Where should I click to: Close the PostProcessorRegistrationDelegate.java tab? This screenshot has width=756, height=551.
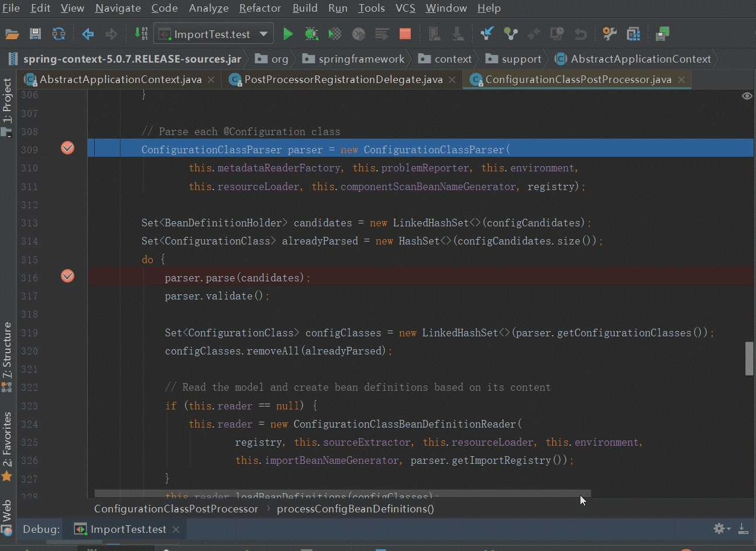[x=452, y=80]
